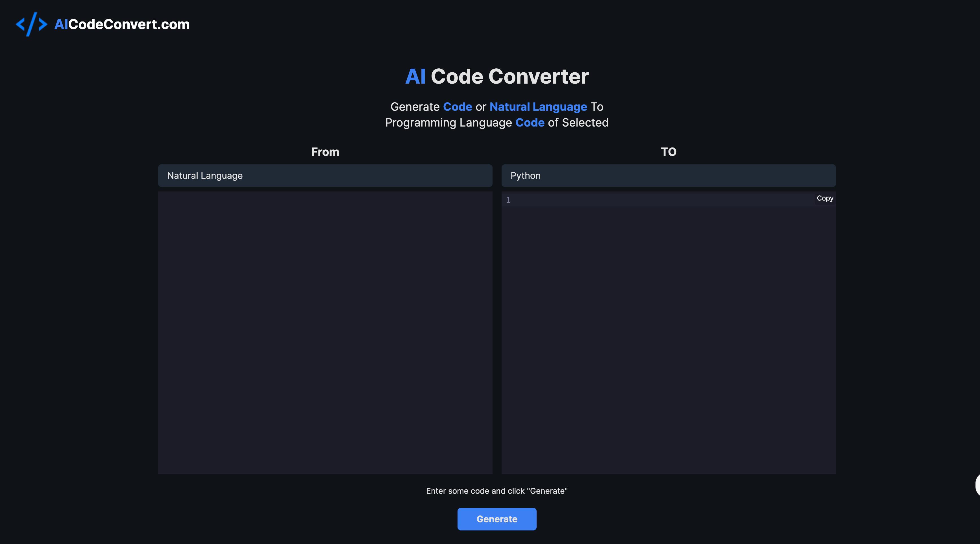Image resolution: width=980 pixels, height=544 pixels.
Task: Select line number 1 in output gutter
Action: (x=508, y=200)
